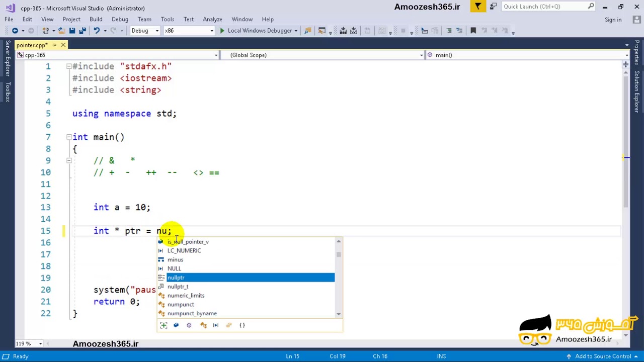The height and width of the screenshot is (362, 644).
Task: Open the File menu
Action: pos(9,19)
